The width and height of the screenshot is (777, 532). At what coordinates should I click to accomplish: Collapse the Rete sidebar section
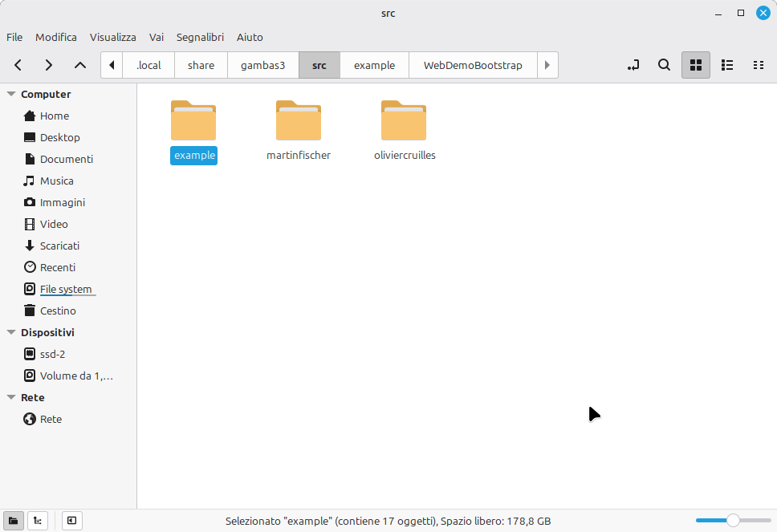coord(11,397)
